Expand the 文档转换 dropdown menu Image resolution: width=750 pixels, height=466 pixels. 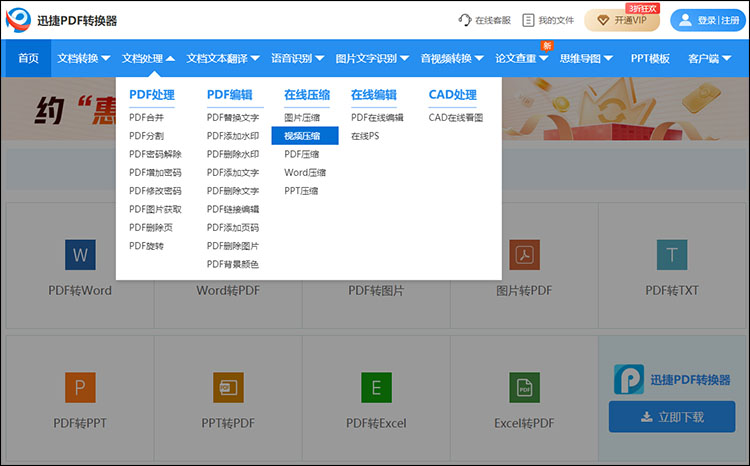pyautogui.click(x=84, y=59)
